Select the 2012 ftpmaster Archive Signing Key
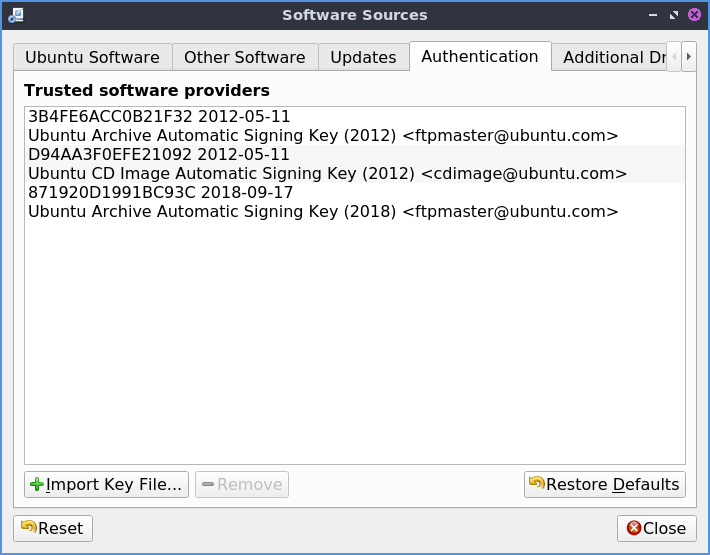 [x=323, y=126]
